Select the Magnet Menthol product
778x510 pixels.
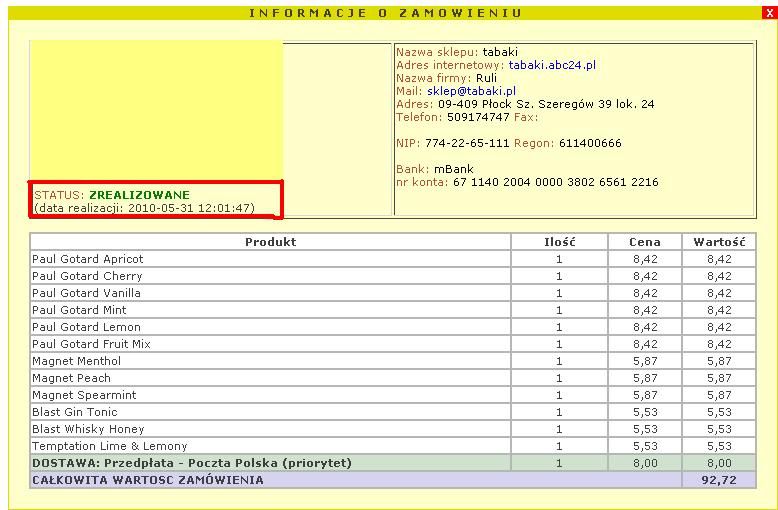point(76,361)
